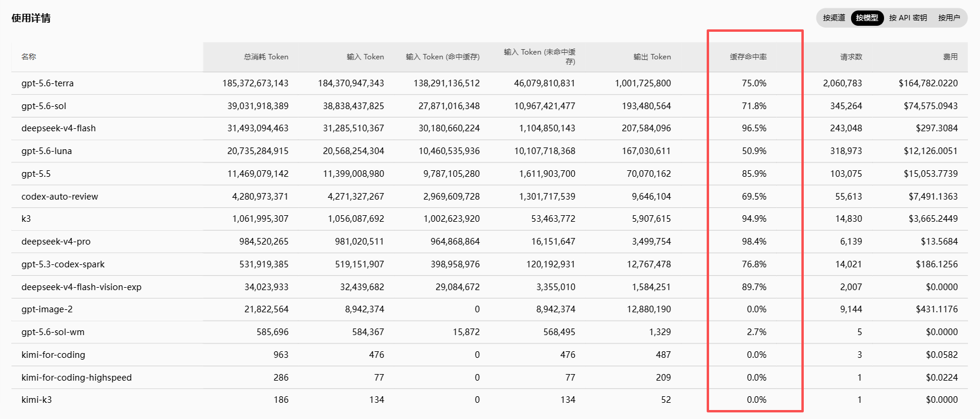Click cache hit rate 98.4%
The image size is (980, 419).
point(754,242)
